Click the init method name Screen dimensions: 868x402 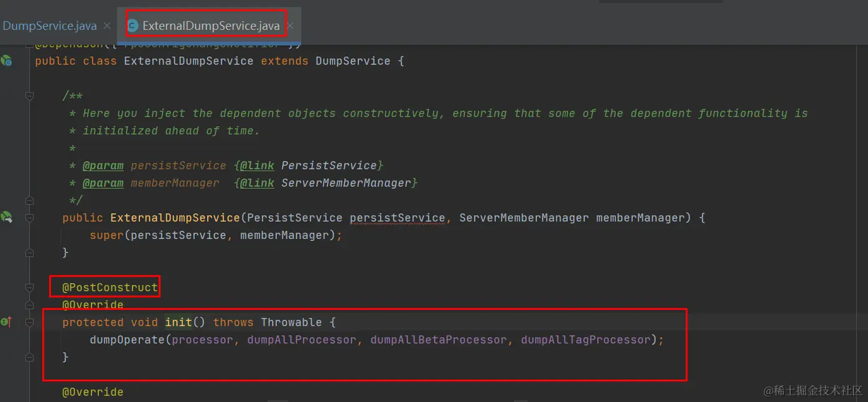pos(178,322)
